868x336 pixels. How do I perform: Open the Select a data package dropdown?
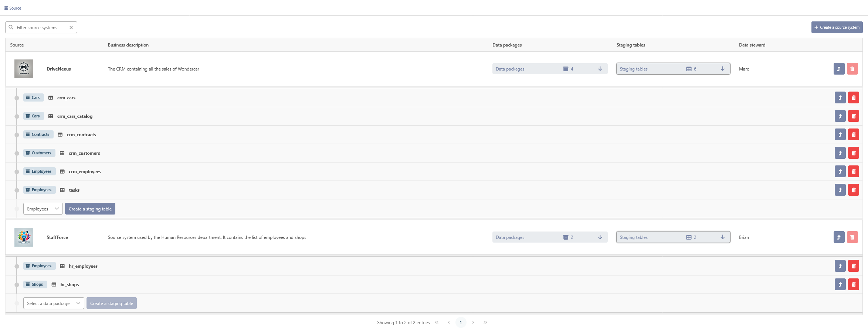[54, 303]
